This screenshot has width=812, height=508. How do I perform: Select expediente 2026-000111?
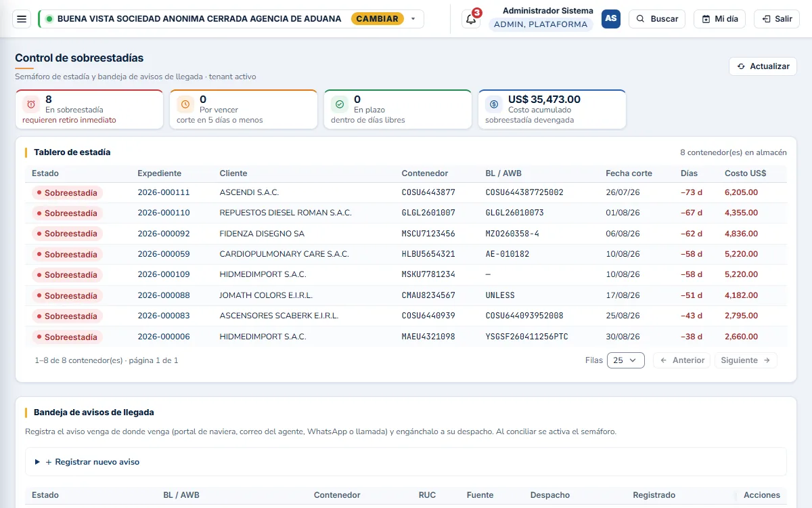coord(164,192)
